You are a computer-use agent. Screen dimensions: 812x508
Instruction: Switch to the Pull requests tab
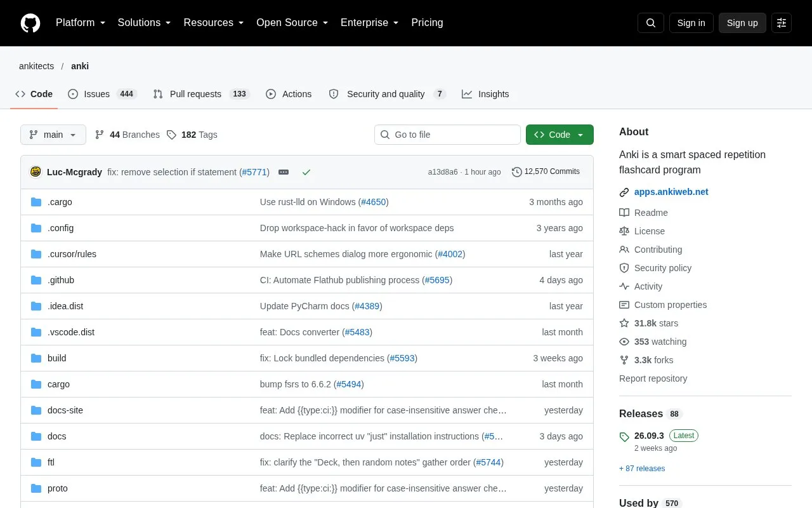[202, 94]
